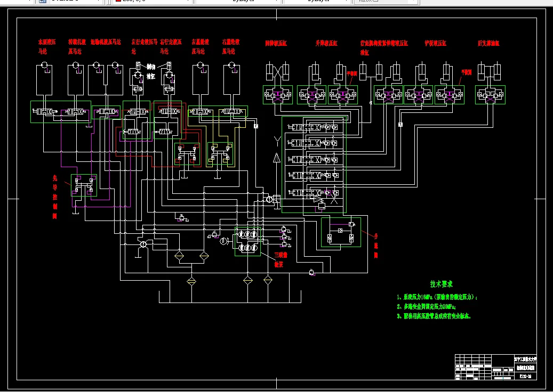Pick the large green multi-way valve group box
The height and width of the screenshot is (392, 553).
pyautogui.click(x=314, y=165)
